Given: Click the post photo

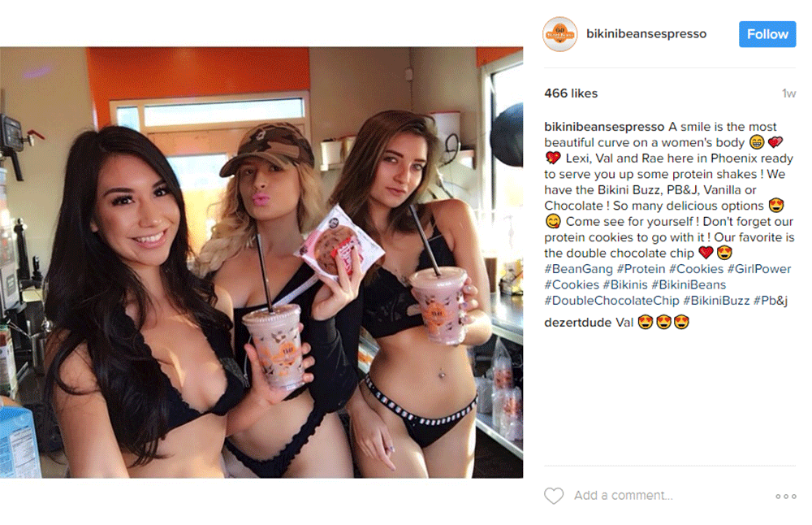Looking at the screenshot, I should (261, 262).
